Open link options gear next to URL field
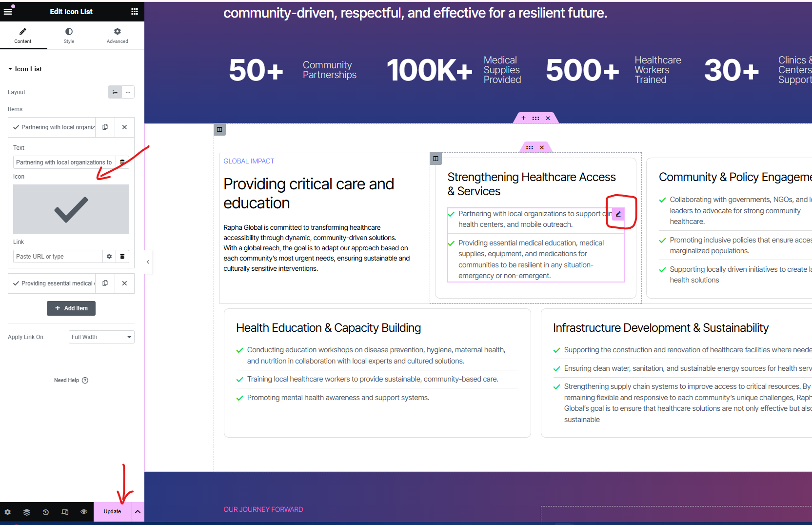The width and height of the screenshot is (812, 525). click(109, 257)
